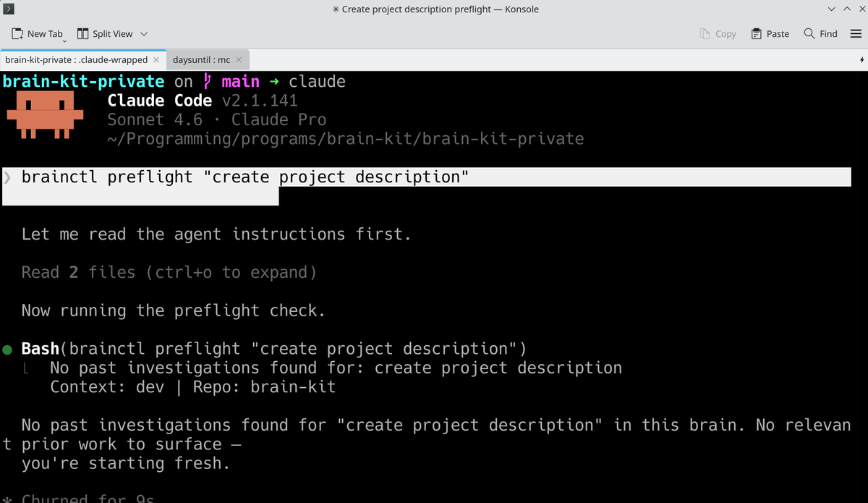Viewport: 868px width, 503px height.
Task: Switch to the daysuntil : mc tab
Action: pos(201,59)
